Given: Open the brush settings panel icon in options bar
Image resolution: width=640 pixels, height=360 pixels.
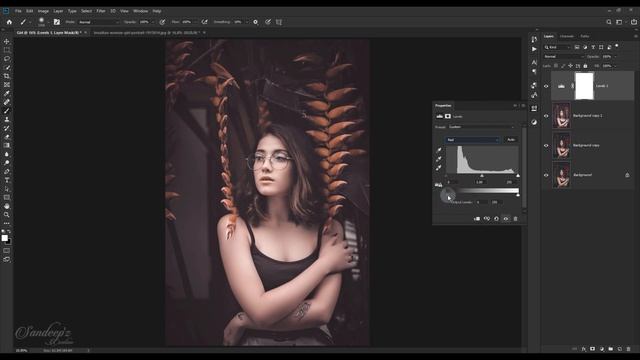Looking at the screenshot, I should (x=57, y=22).
